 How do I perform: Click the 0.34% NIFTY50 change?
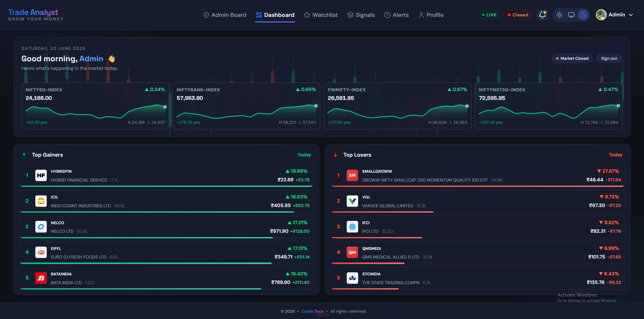point(155,90)
